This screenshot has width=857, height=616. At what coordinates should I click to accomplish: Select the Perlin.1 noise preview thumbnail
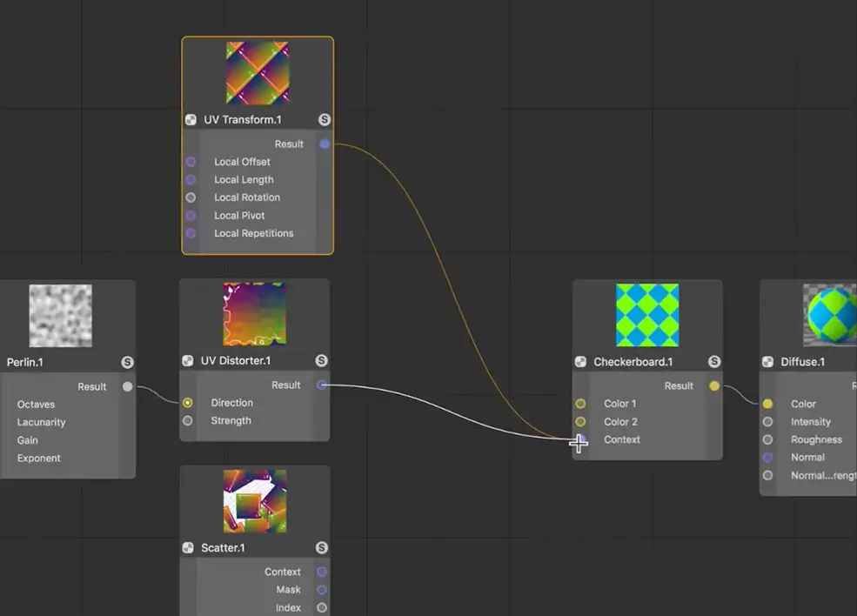coord(60,315)
